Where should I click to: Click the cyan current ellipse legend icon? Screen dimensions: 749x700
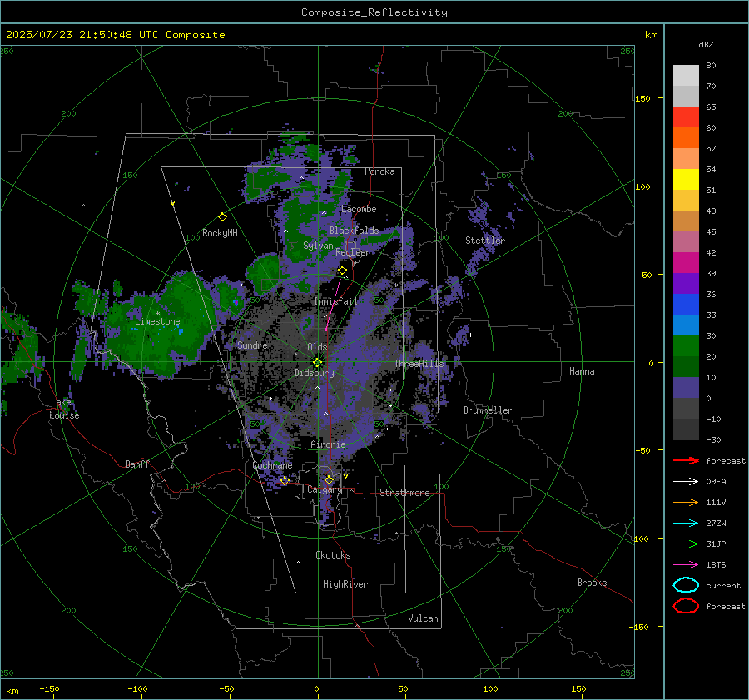[686, 585]
